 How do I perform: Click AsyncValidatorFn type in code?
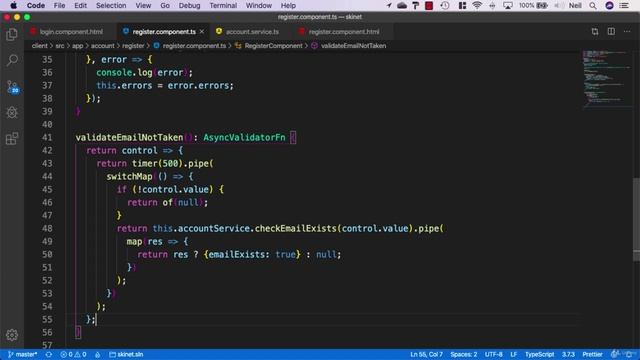pos(244,138)
